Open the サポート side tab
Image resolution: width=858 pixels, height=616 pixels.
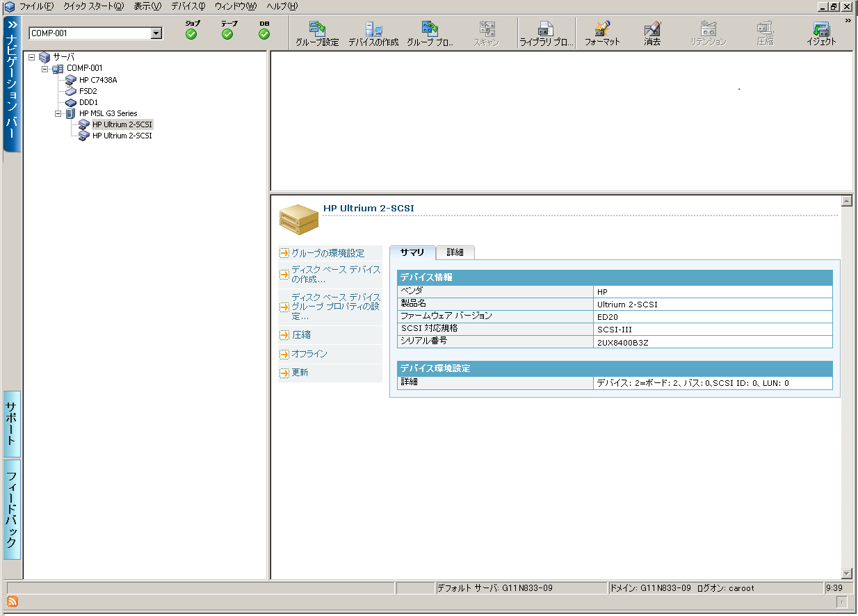pos(12,424)
